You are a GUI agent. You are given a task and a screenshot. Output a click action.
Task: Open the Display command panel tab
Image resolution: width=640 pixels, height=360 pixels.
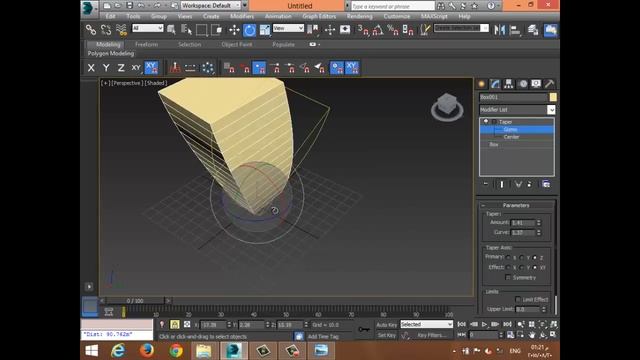point(536,84)
